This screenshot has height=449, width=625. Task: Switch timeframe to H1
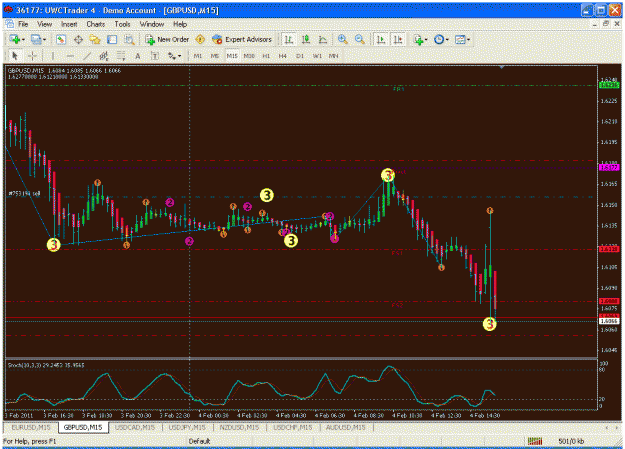click(x=266, y=56)
